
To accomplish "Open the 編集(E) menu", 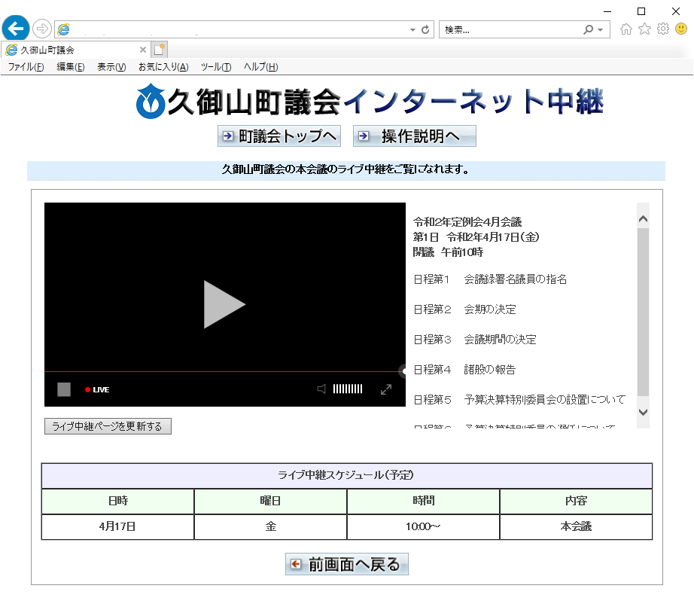I will pos(70,67).
